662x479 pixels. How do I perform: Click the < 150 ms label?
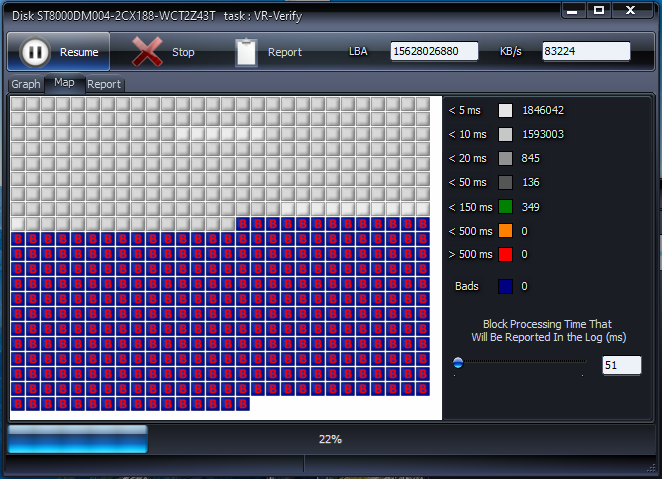[x=470, y=207]
